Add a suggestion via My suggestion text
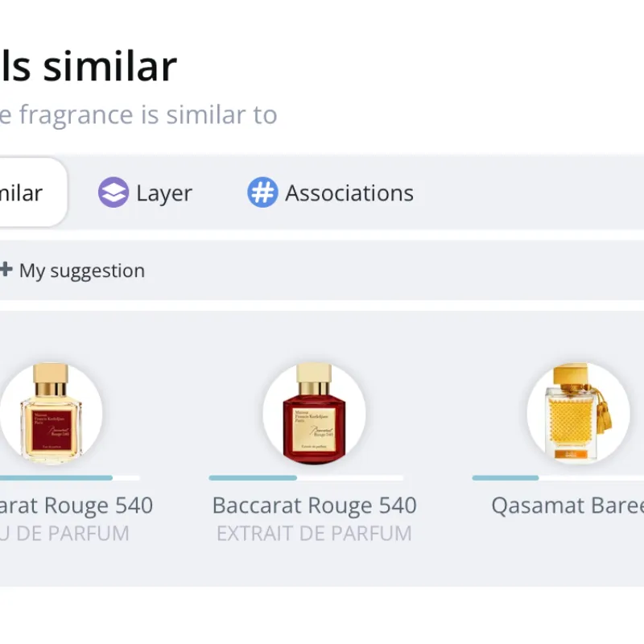The image size is (644, 644). point(82,270)
